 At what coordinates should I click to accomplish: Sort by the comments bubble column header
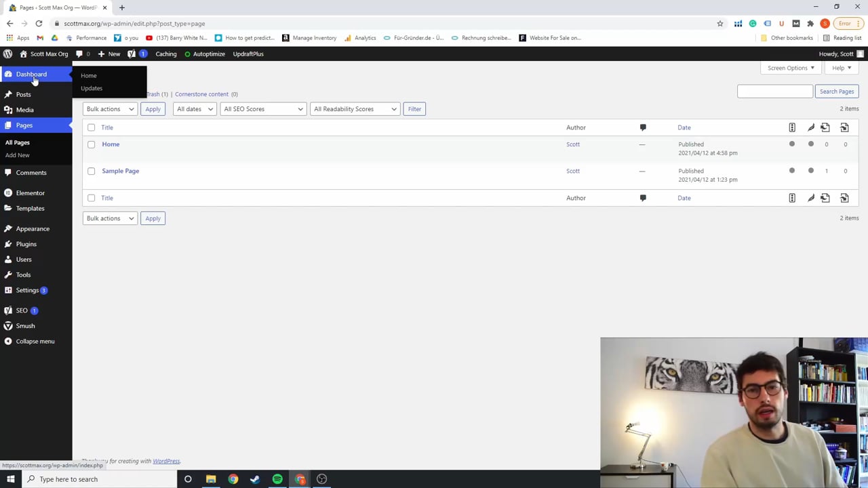[x=643, y=127]
